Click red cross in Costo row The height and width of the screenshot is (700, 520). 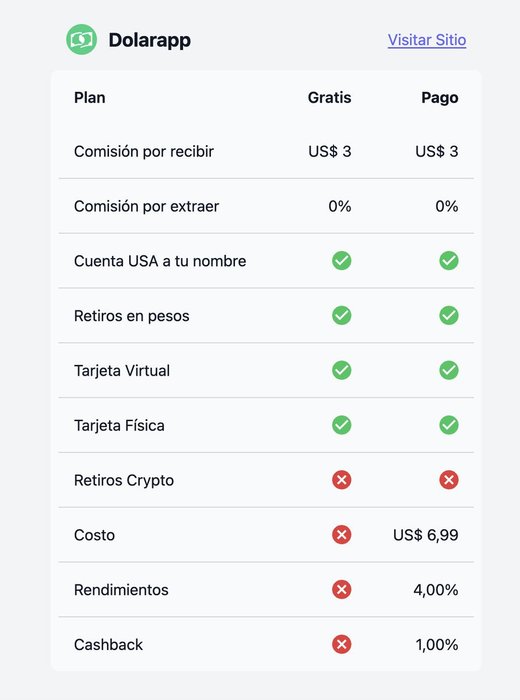tap(341, 535)
